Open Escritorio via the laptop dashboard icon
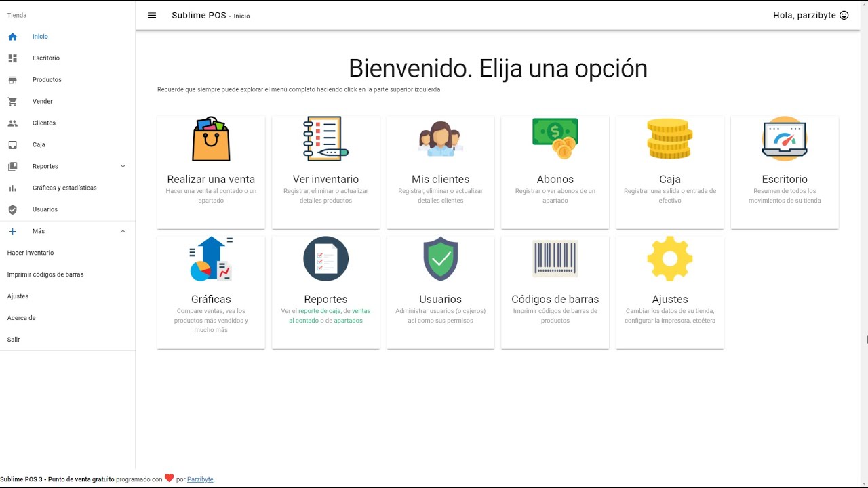 784,138
